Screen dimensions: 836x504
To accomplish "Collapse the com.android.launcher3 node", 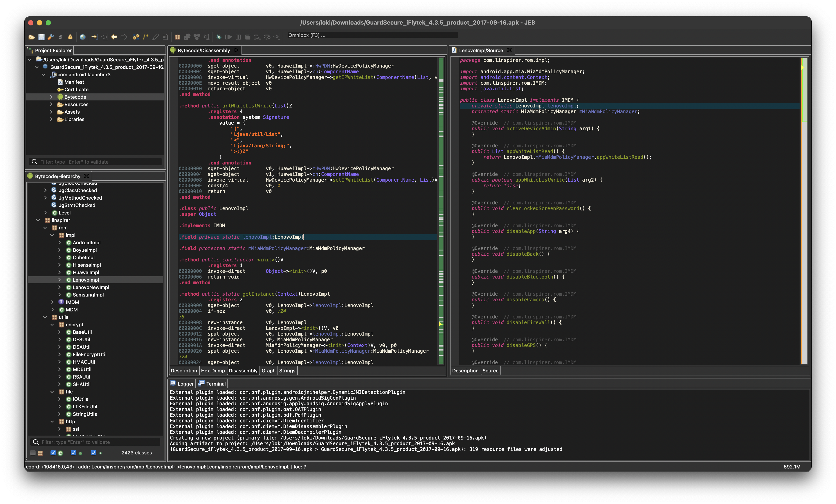I will pos(44,75).
